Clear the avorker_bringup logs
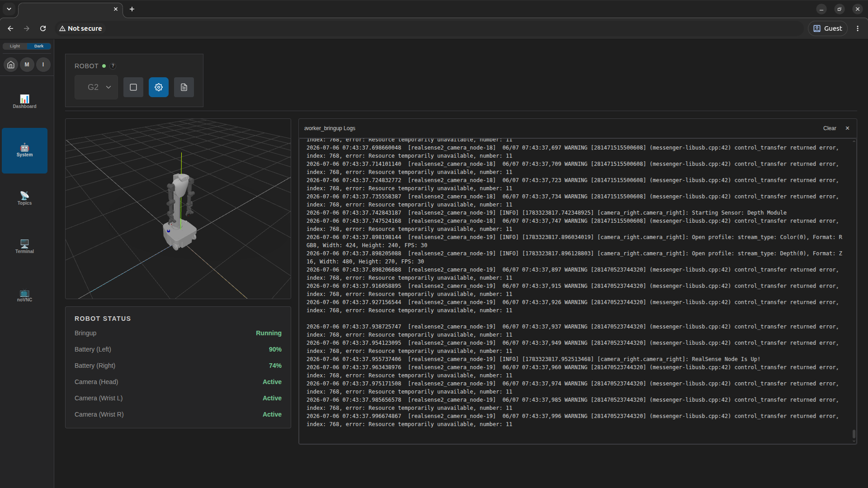Screen dimensions: 868x488 tap(830, 128)
